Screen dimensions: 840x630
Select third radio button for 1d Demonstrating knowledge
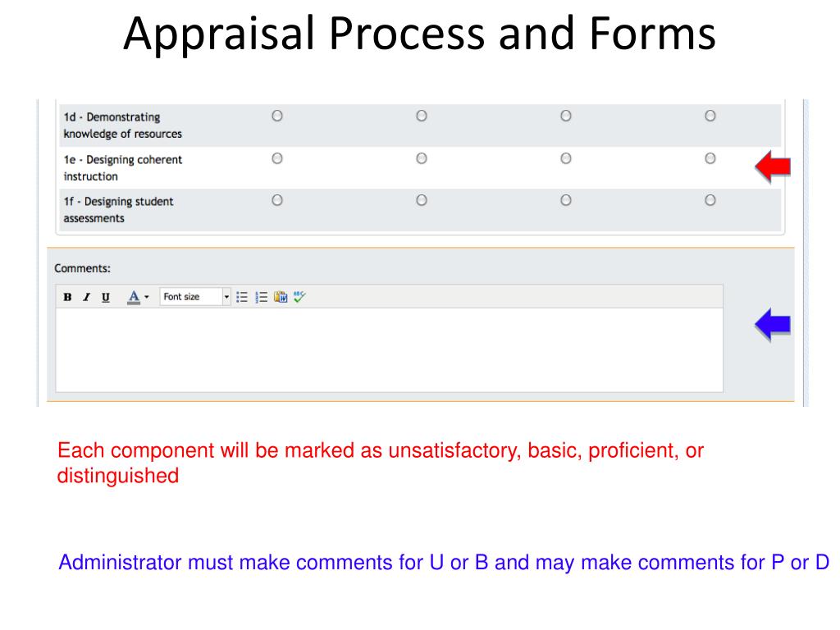pyautogui.click(x=566, y=116)
